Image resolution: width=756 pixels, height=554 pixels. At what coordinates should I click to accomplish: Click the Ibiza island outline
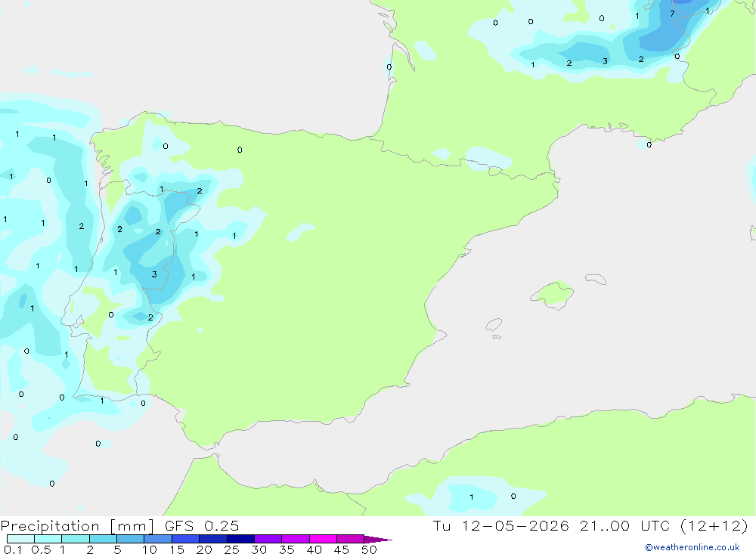coord(494,324)
